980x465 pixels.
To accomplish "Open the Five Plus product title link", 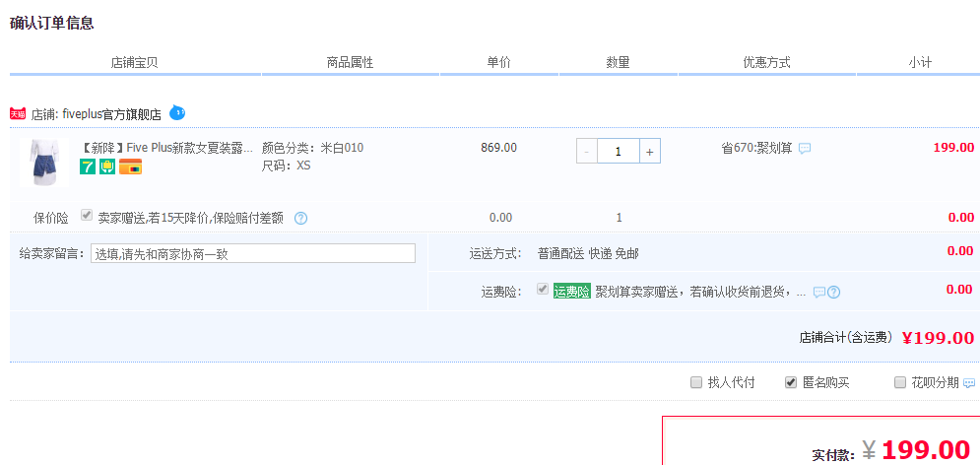I will pyautogui.click(x=166, y=148).
